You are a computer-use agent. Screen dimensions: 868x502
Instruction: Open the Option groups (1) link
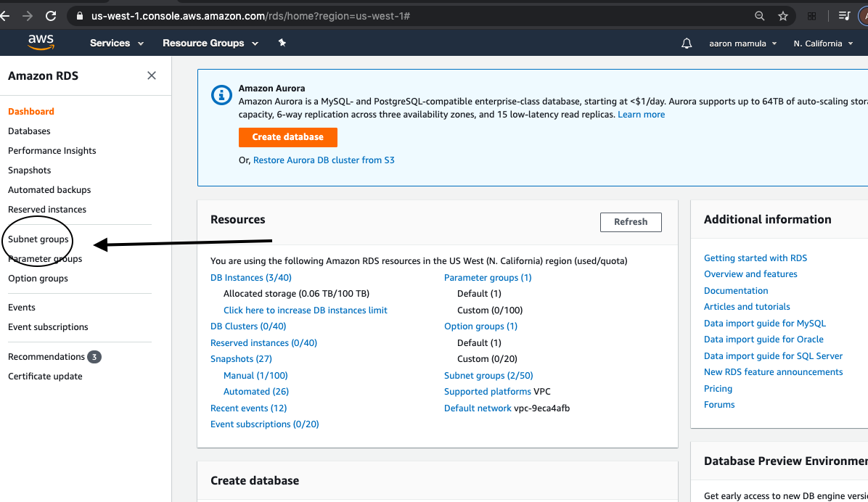(480, 326)
